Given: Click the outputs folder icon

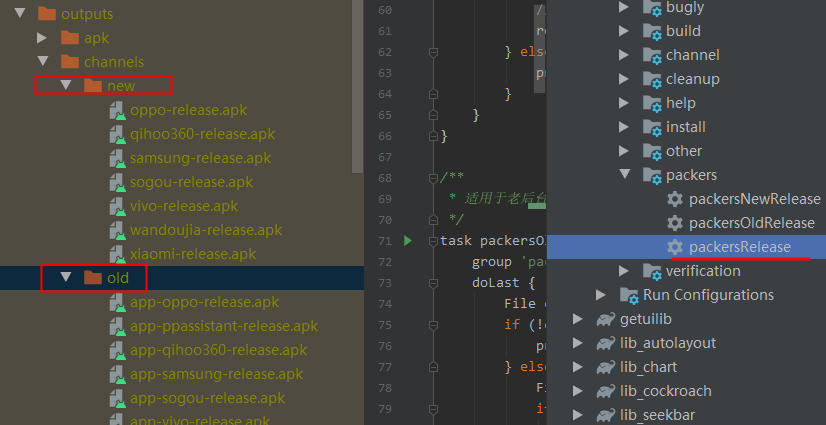Looking at the screenshot, I should (x=47, y=14).
